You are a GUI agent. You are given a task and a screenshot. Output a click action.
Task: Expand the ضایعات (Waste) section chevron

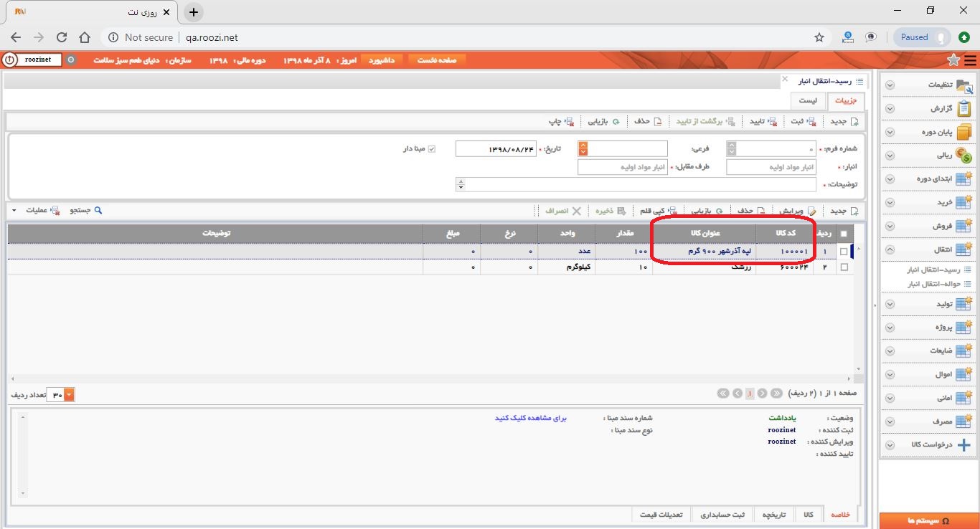point(890,351)
